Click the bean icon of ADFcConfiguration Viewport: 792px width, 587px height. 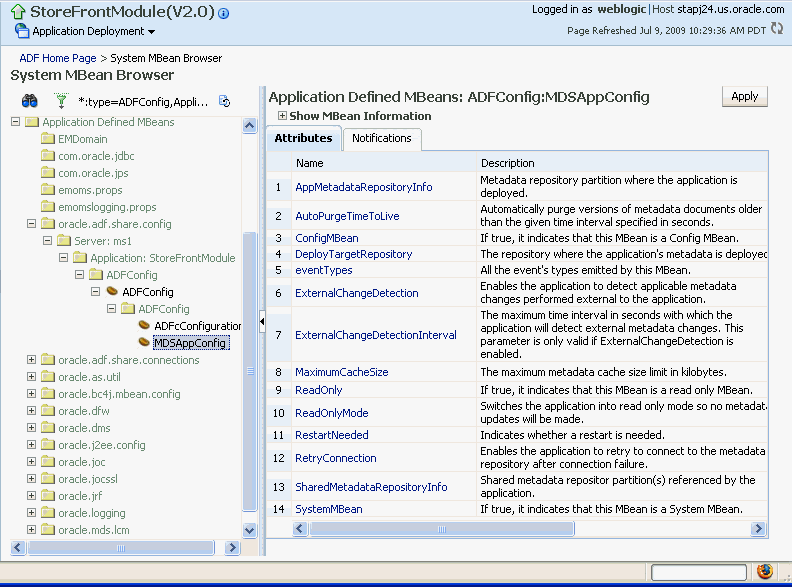[x=144, y=325]
